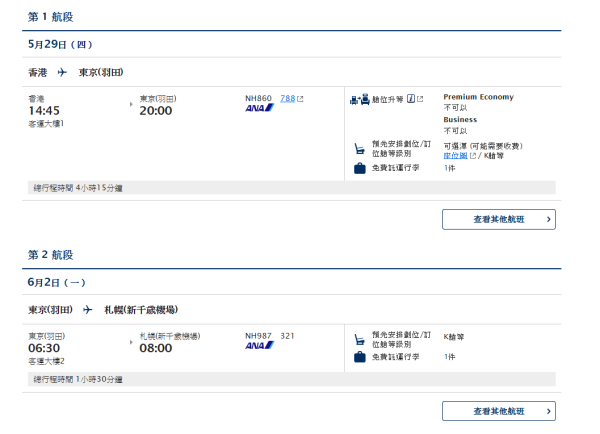The height and width of the screenshot is (434, 600).
Task: Click the 6月2日 date heading
Action: pyautogui.click(x=56, y=282)
